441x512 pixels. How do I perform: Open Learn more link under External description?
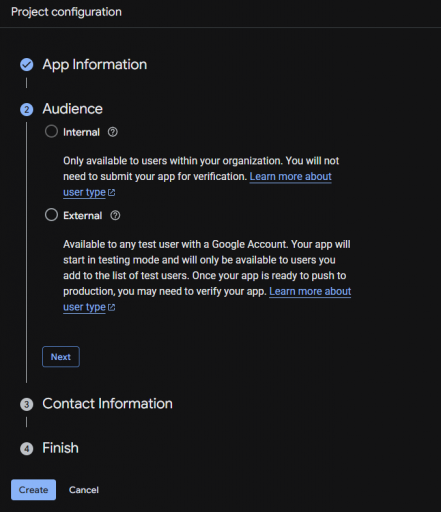pyautogui.click(x=310, y=291)
